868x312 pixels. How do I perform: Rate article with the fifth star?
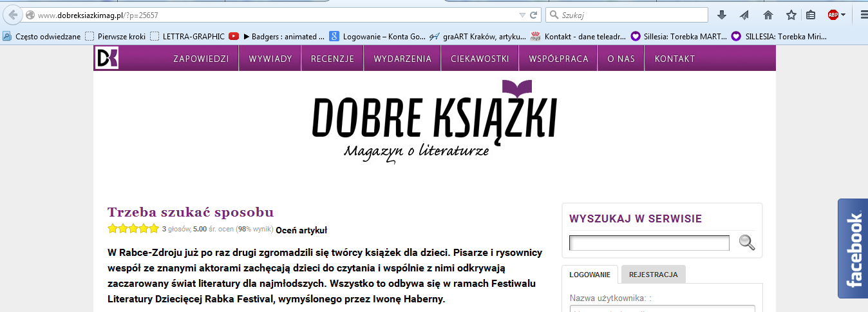point(154,228)
